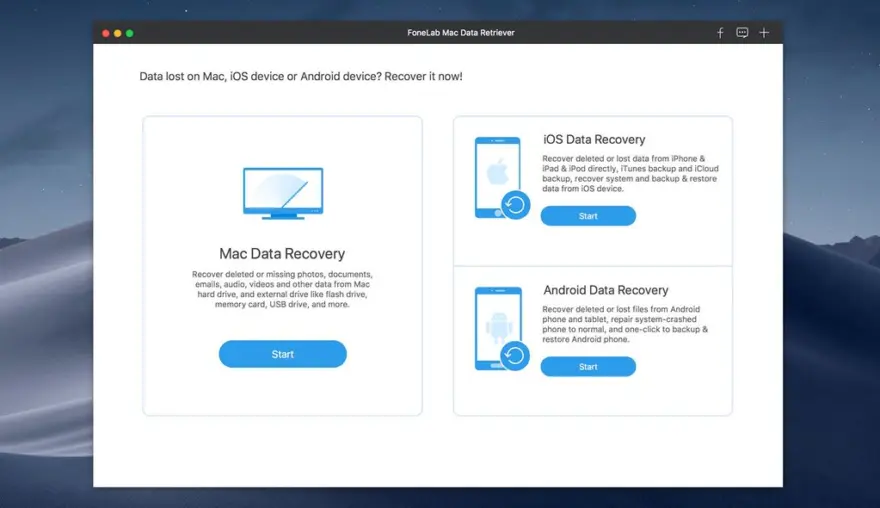
Task: Click the Android recovery description paragraph
Action: pos(625,324)
